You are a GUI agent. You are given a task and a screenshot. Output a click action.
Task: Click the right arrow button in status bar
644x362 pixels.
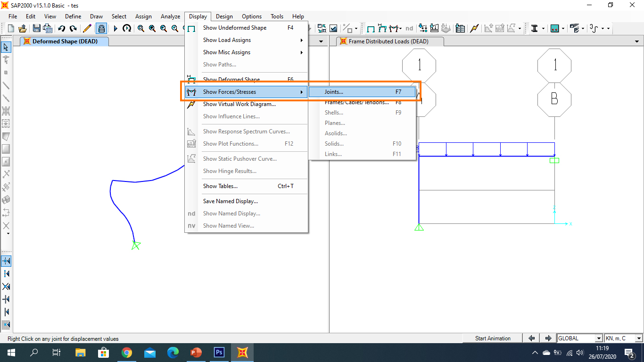(x=548, y=338)
